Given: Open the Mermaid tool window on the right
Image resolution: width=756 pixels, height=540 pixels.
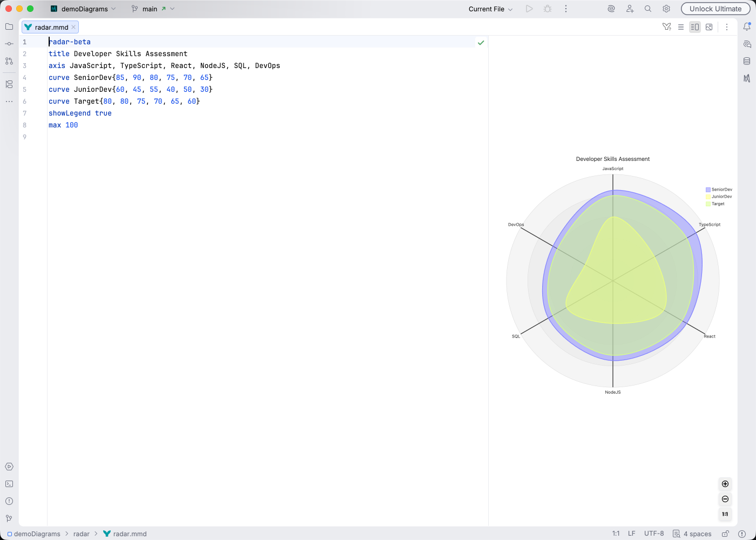Looking at the screenshot, I should coord(747,79).
